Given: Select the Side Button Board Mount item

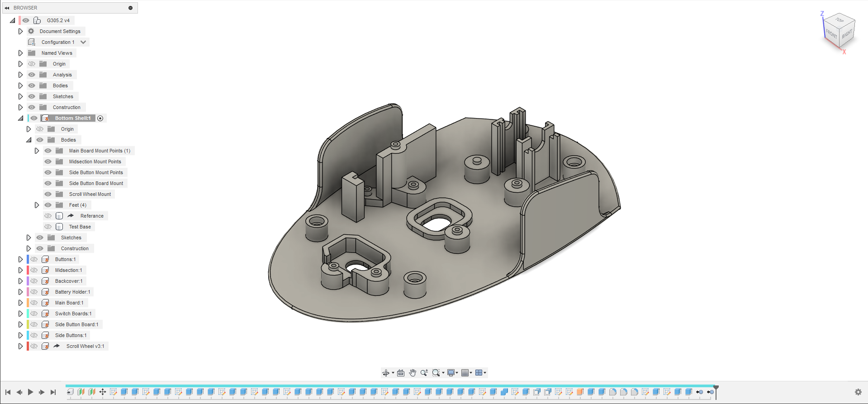Looking at the screenshot, I should click(96, 183).
